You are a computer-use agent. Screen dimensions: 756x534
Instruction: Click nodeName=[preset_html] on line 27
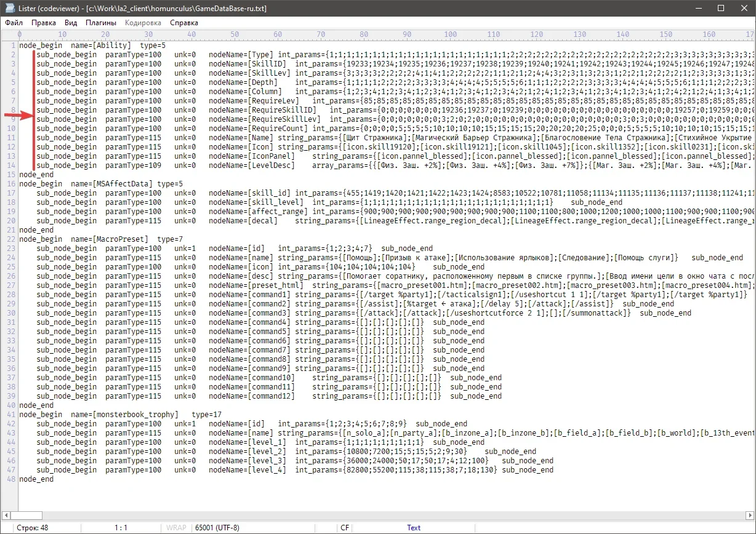point(256,285)
